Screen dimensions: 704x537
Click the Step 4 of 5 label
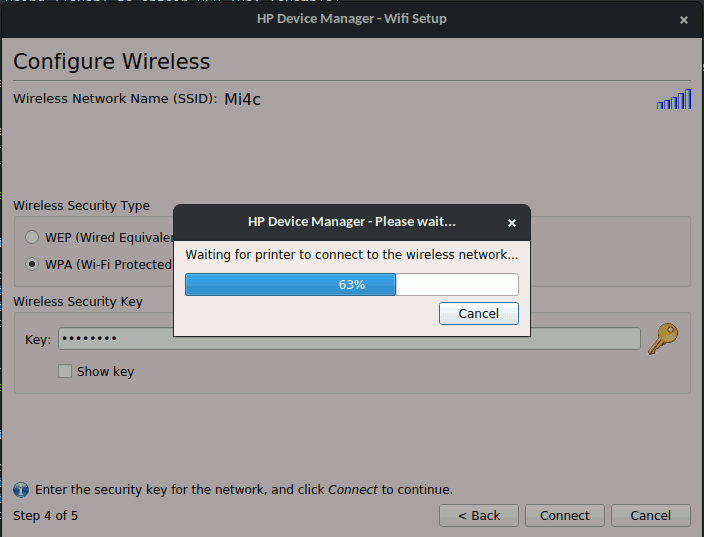pos(46,516)
